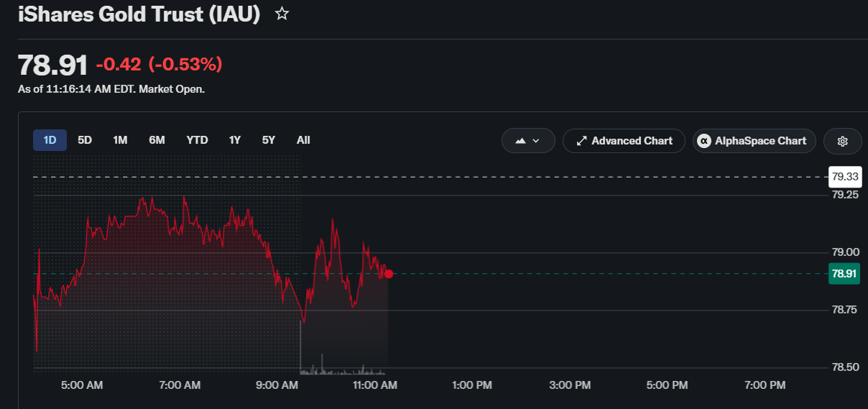The height and width of the screenshot is (409, 868).
Task: Click the 78.91 current price label on axis
Action: point(844,273)
